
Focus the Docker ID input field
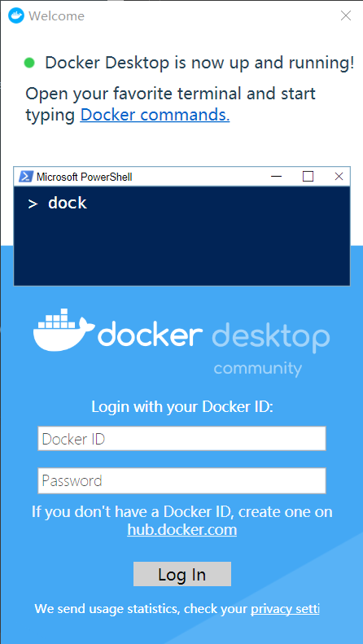pos(182,439)
